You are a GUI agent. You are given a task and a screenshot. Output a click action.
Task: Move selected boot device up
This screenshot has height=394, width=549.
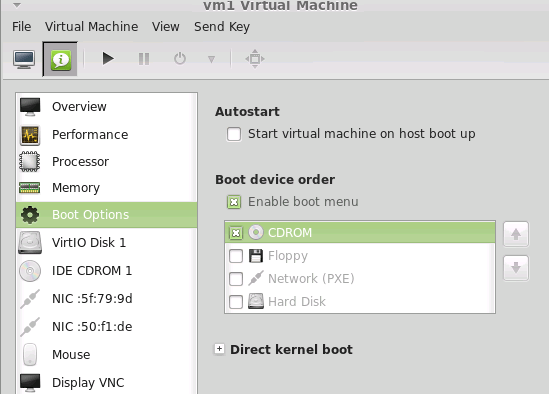(516, 234)
